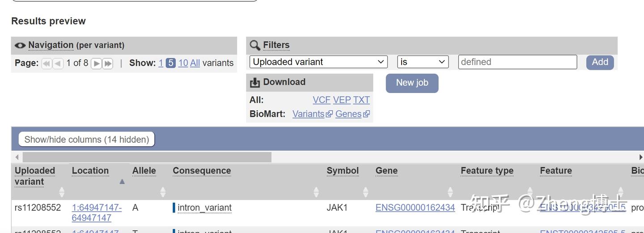Go to the first results page
The height and width of the screenshot is (233, 644).
tap(47, 64)
